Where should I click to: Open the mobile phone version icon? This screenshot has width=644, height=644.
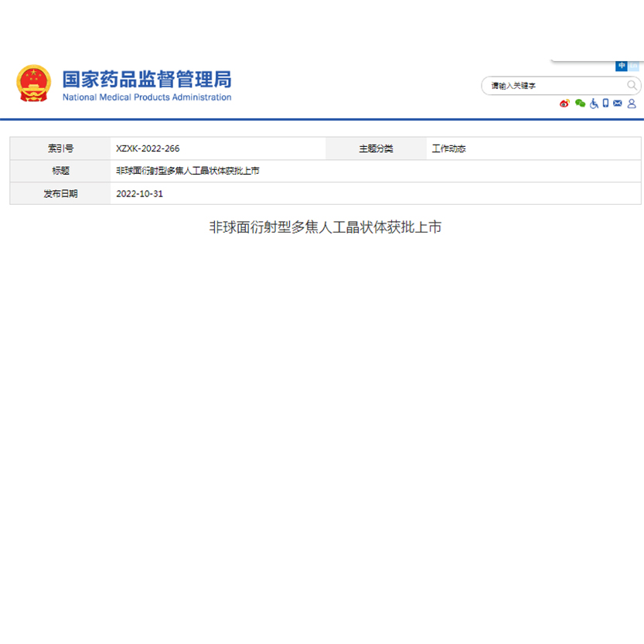click(x=605, y=104)
